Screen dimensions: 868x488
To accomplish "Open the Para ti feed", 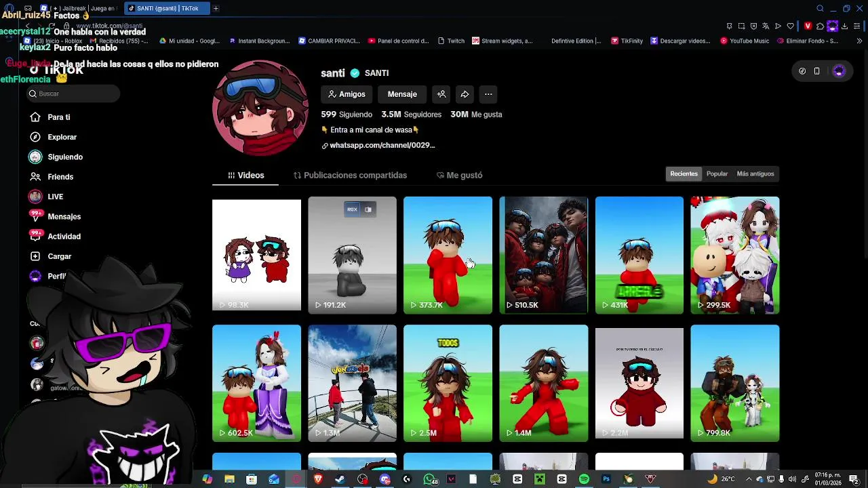I will coord(50,117).
